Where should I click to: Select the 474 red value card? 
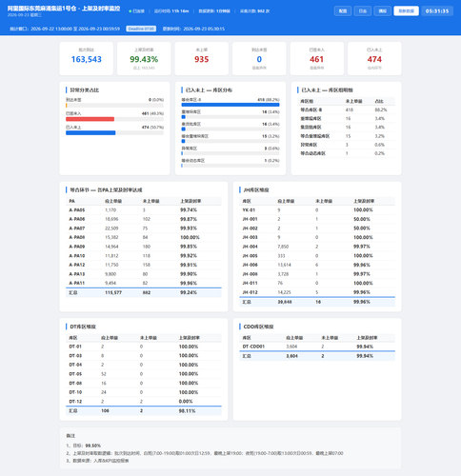click(x=374, y=59)
